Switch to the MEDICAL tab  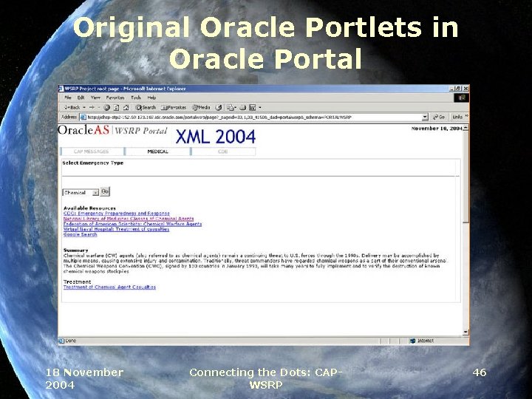coord(158,151)
